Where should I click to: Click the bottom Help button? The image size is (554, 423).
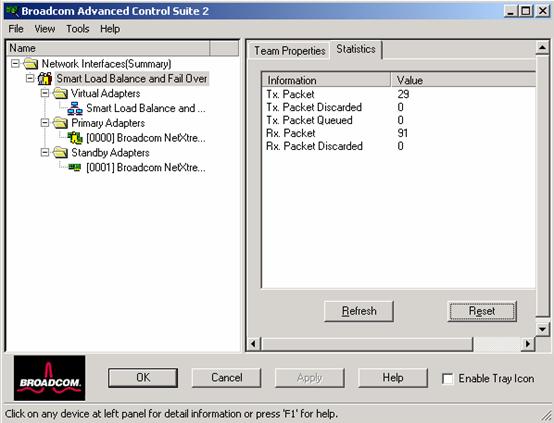pyautogui.click(x=393, y=378)
